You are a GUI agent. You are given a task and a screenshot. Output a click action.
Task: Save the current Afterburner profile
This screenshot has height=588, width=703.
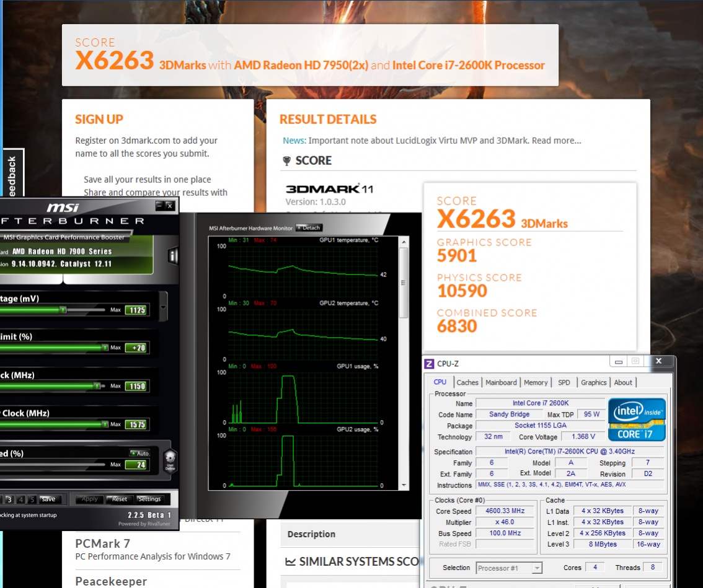48,499
